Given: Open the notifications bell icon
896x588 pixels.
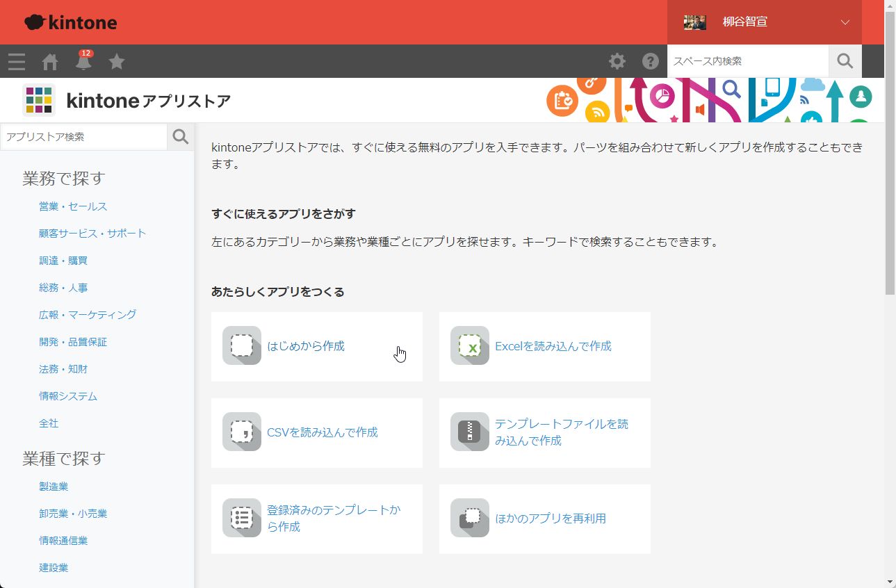Looking at the screenshot, I should coord(83,62).
